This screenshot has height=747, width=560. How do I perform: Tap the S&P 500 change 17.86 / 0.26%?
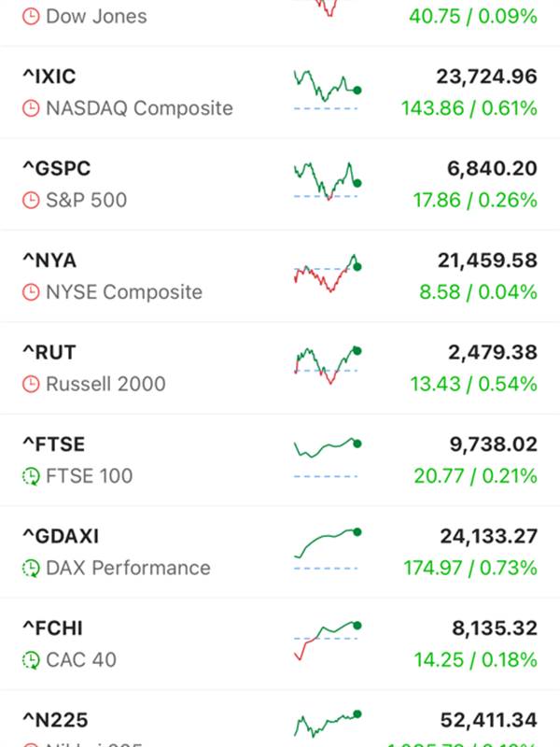(475, 200)
